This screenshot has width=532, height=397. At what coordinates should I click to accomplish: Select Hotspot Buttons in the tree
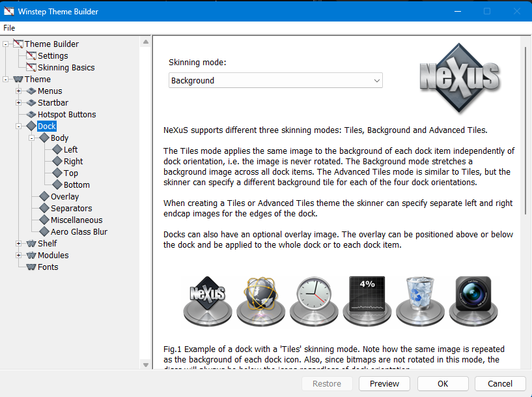66,115
